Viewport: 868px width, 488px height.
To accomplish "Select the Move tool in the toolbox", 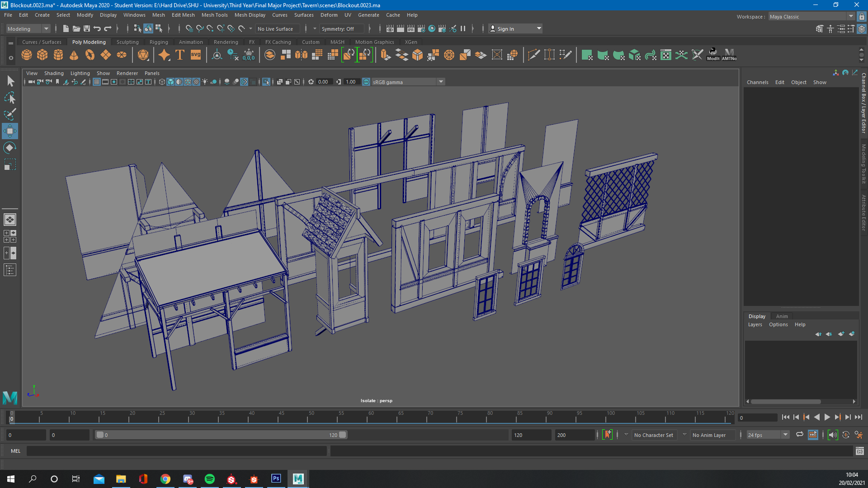I will tap(10, 131).
